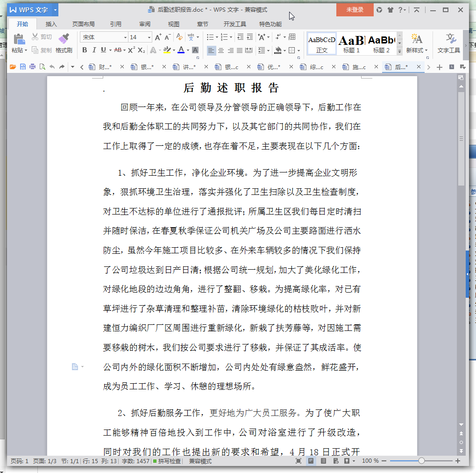
Task: Click zoom out minus button
Action: 384,461
